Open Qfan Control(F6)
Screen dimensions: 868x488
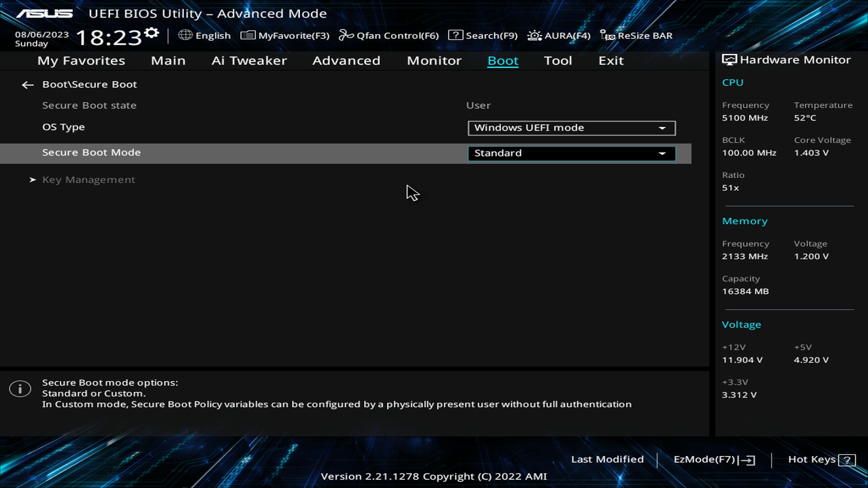click(x=389, y=35)
